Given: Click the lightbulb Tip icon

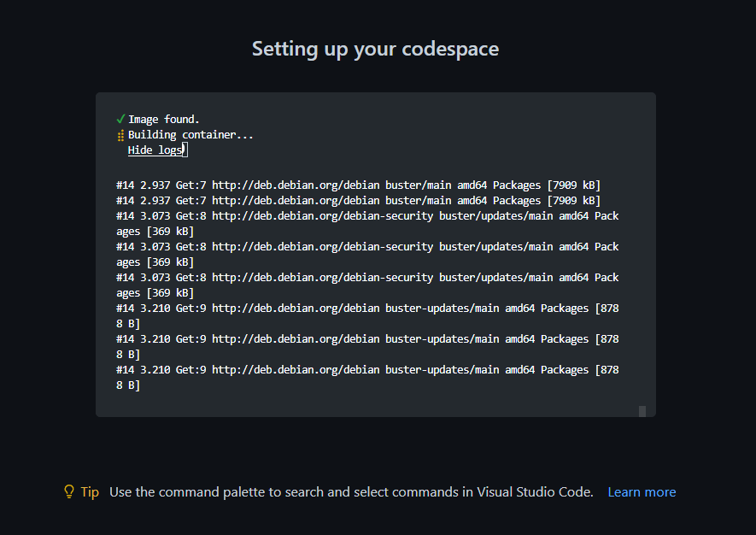Looking at the screenshot, I should pyautogui.click(x=69, y=491).
